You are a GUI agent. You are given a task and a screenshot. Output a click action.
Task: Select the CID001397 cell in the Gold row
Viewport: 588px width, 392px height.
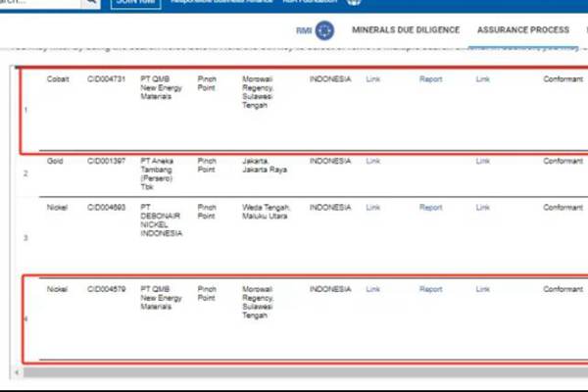coord(104,161)
